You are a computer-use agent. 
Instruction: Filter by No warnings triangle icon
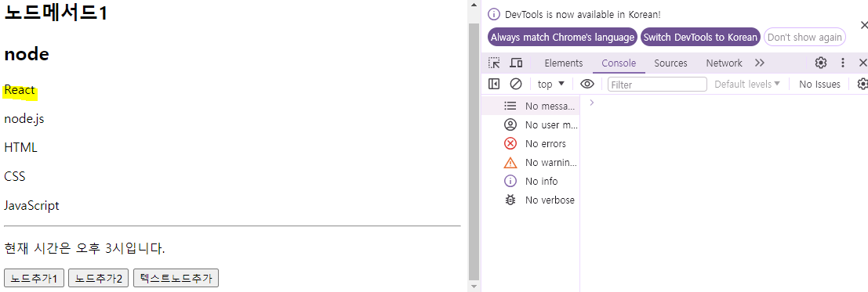(510, 162)
